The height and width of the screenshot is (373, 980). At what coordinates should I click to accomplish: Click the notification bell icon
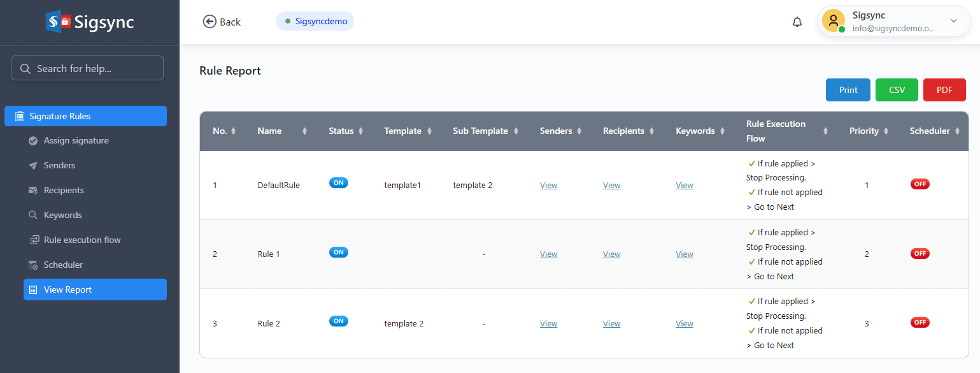797,22
